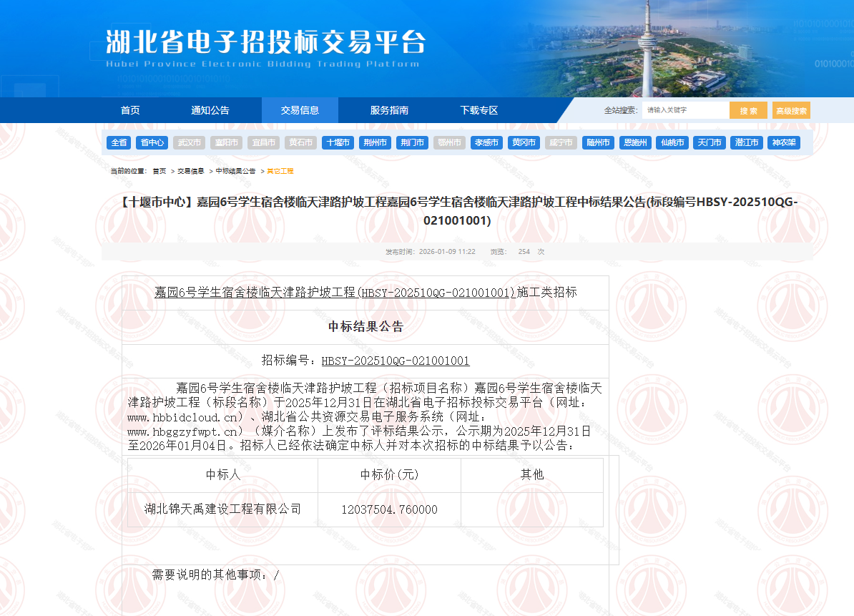Select the 全省 region filter
The width and height of the screenshot is (854, 616).
[119, 142]
